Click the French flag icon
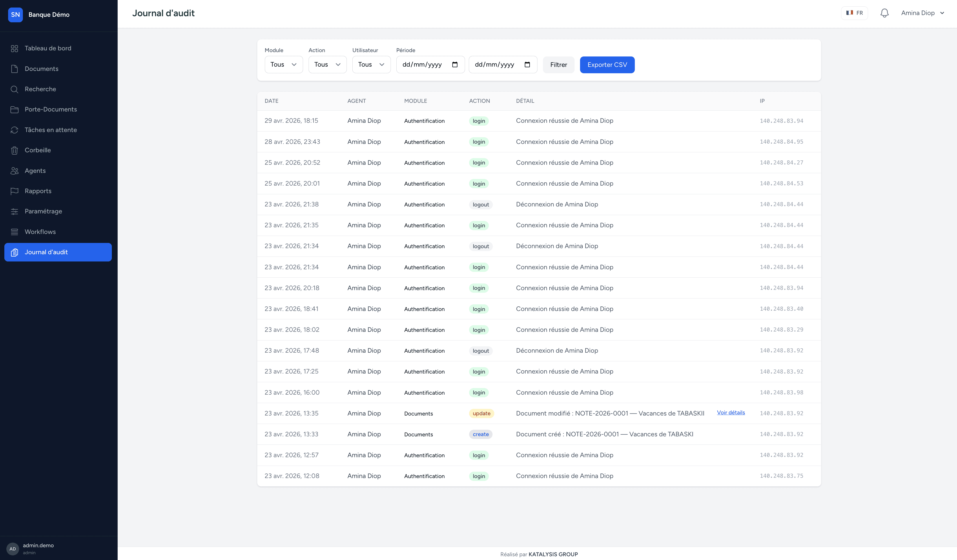The image size is (957, 560). tap(850, 12)
